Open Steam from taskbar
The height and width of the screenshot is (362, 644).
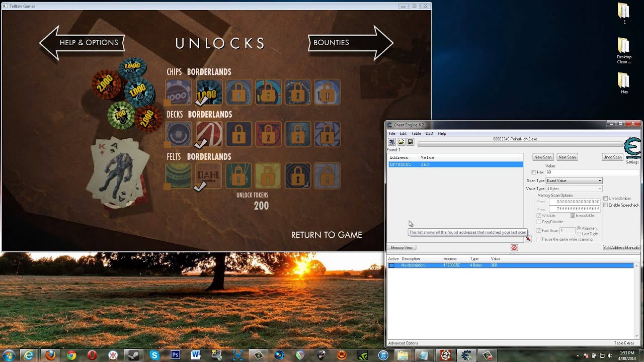click(133, 355)
